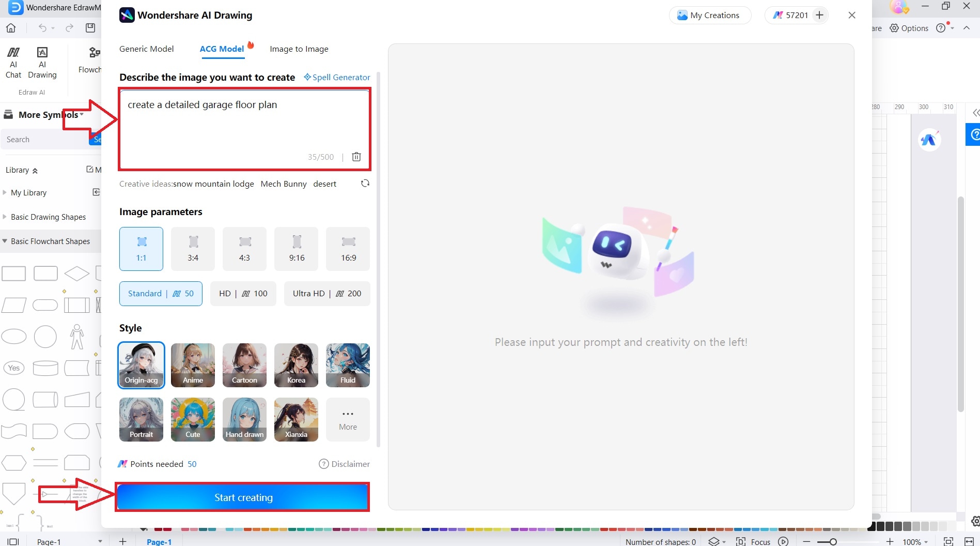980x546 pixels.
Task: Open the zoom level 100% dropdown
Action: [915, 541]
